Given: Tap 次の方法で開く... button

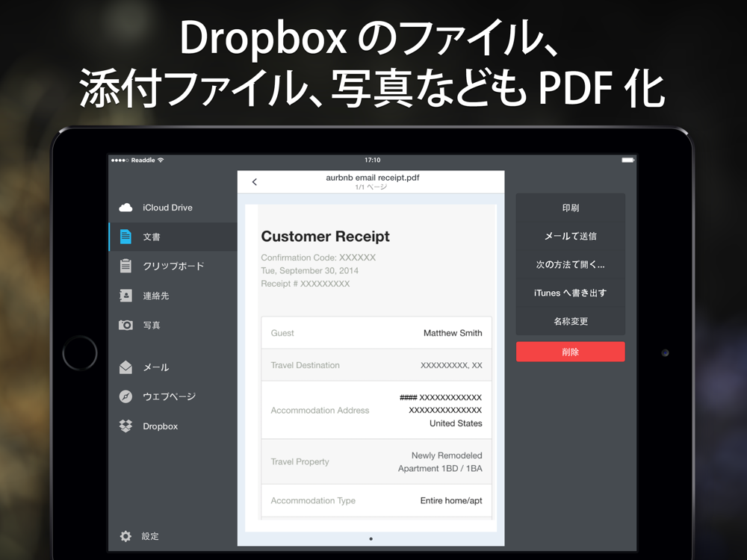Looking at the screenshot, I should coord(570,264).
